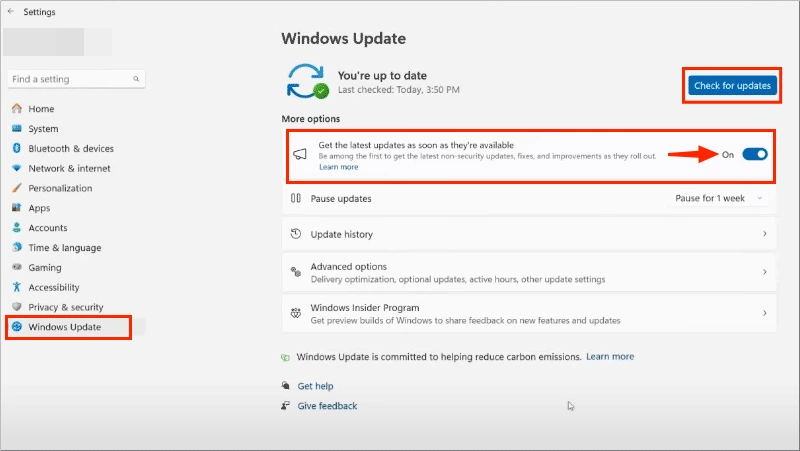Click the Accounts person icon

pos(17,228)
